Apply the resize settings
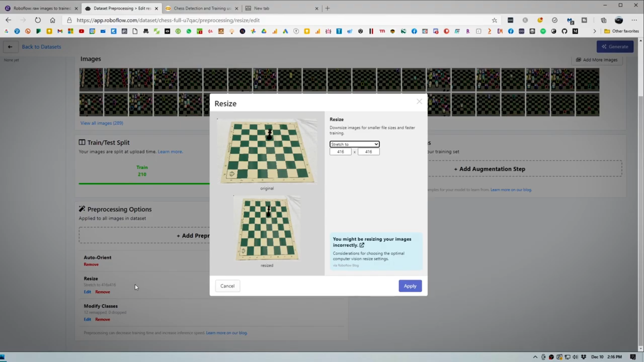This screenshot has height=362, width=644. tap(410, 286)
